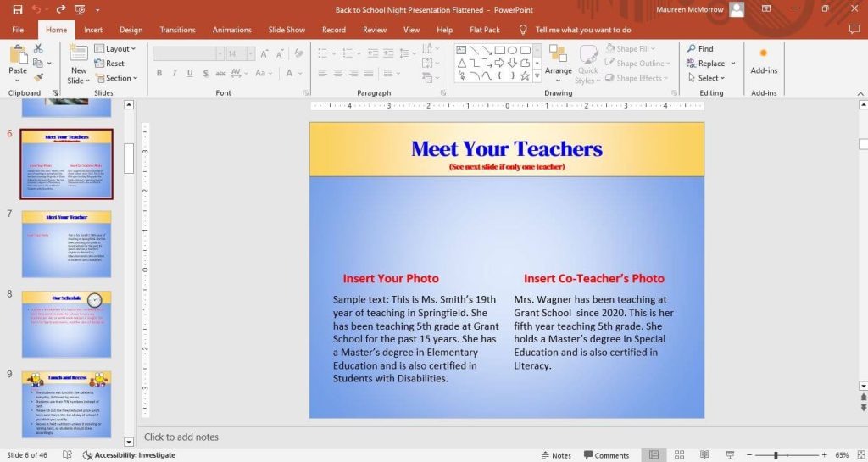Open the Transitions tab
The width and height of the screenshot is (868, 462).
[x=177, y=30]
